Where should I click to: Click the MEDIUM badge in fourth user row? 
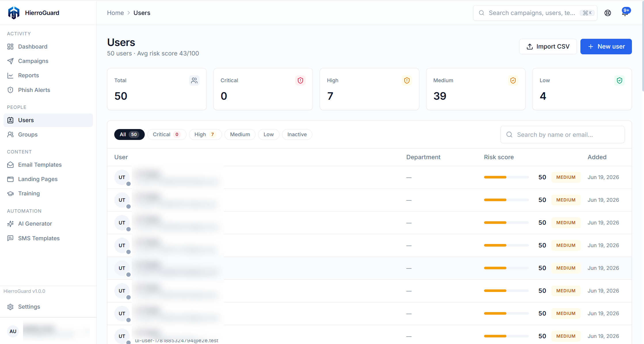pyautogui.click(x=566, y=245)
